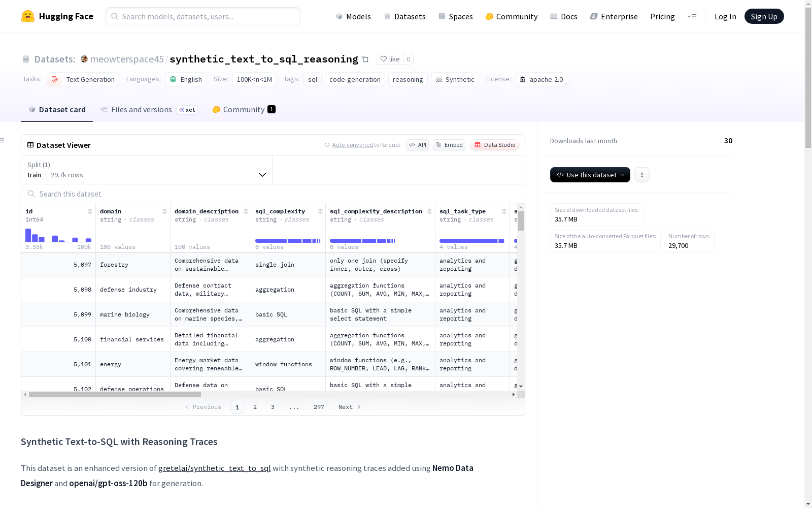This screenshot has width=812, height=508.
Task: Focus the main site search field
Action: [203, 16]
